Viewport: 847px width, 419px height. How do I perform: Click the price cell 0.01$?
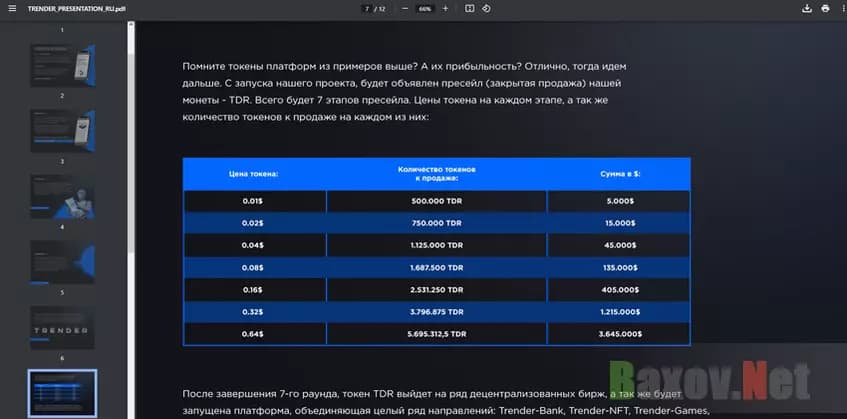click(x=254, y=201)
